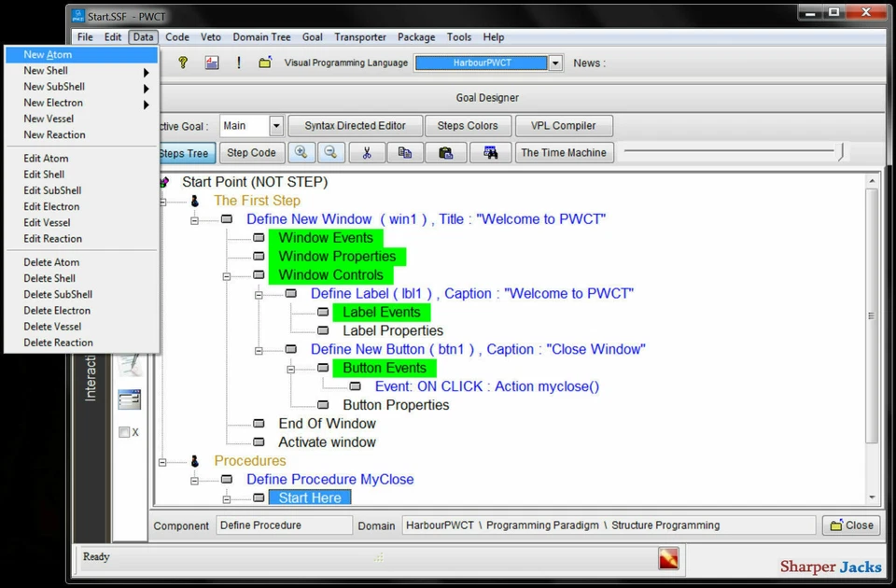
Task: Switch to the Step Code tab
Action: point(251,152)
